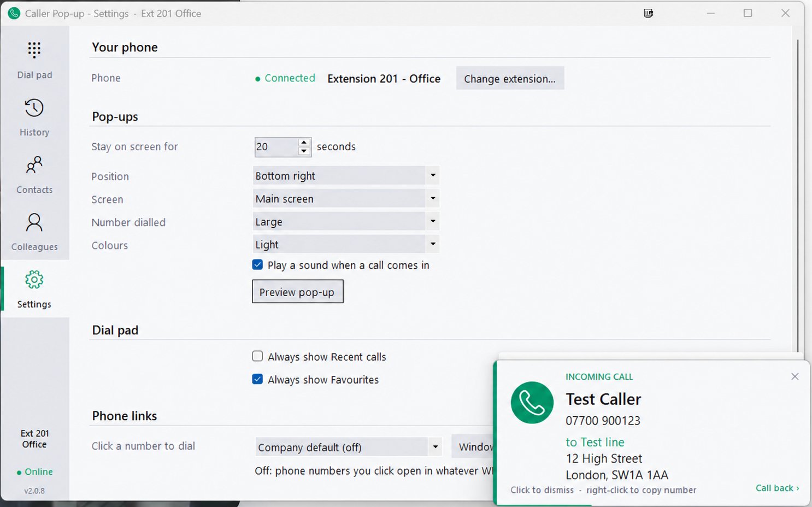Image resolution: width=812 pixels, height=507 pixels.
Task: Increase stay-on-screen seconds with up arrow
Action: click(304, 142)
